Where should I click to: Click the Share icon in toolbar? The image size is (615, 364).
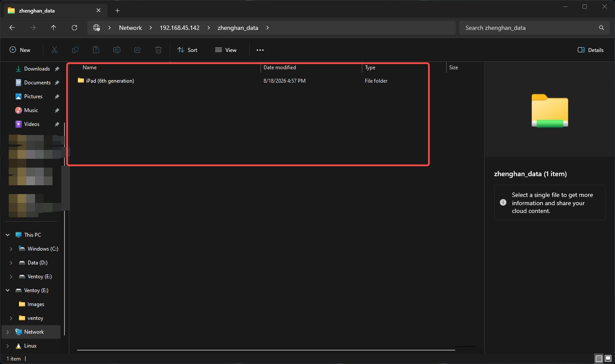(x=138, y=50)
